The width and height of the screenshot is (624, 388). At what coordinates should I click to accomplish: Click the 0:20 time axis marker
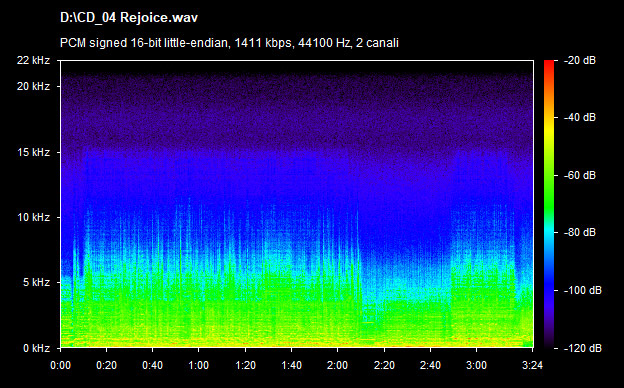pos(106,365)
